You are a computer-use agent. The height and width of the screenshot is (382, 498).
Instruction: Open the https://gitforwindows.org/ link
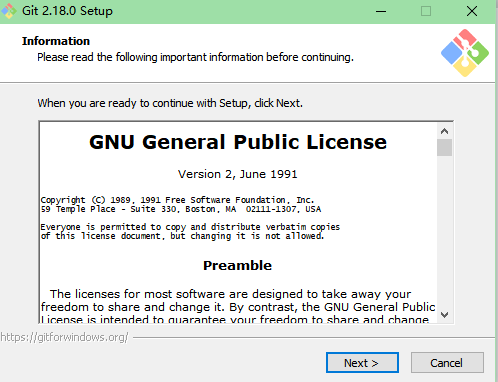pyautogui.click(x=64, y=337)
